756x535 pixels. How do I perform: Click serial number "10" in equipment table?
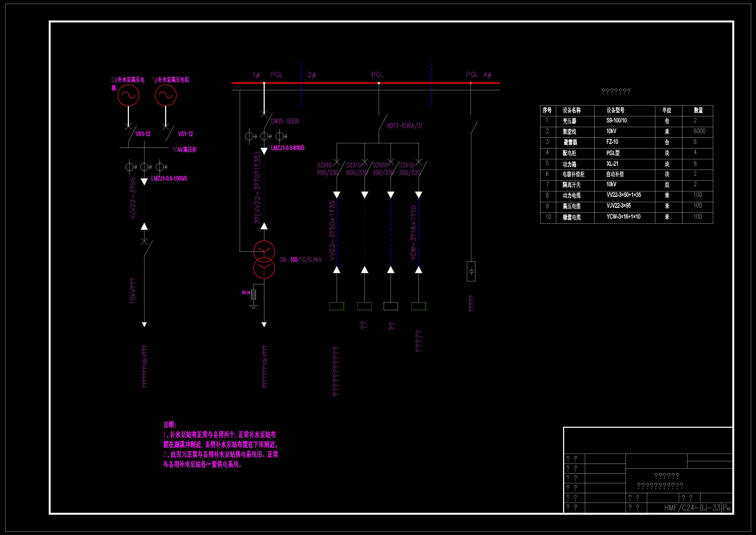pos(548,217)
